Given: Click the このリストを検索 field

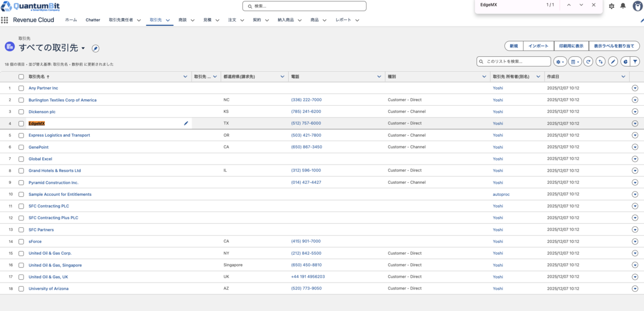Looking at the screenshot, I should point(514,62).
